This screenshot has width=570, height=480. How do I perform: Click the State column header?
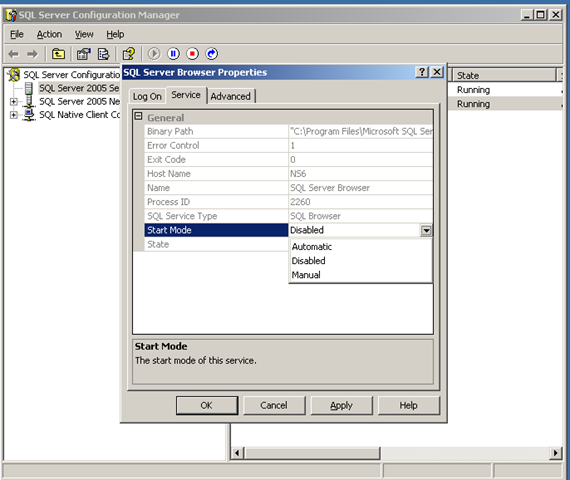pos(505,76)
